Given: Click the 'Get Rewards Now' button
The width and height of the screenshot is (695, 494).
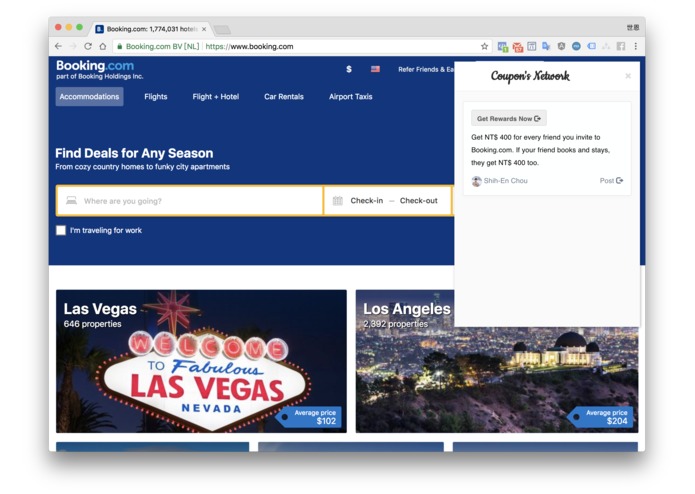Looking at the screenshot, I should [x=508, y=118].
